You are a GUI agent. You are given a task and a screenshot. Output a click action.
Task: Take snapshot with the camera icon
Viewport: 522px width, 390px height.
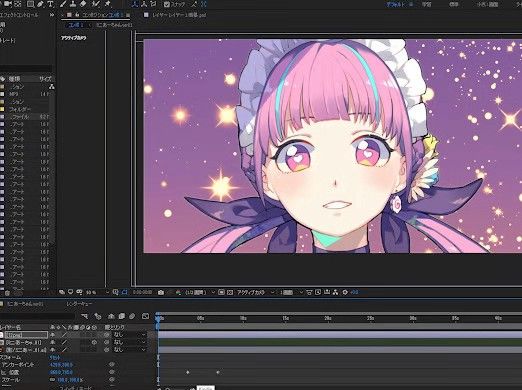point(161,292)
